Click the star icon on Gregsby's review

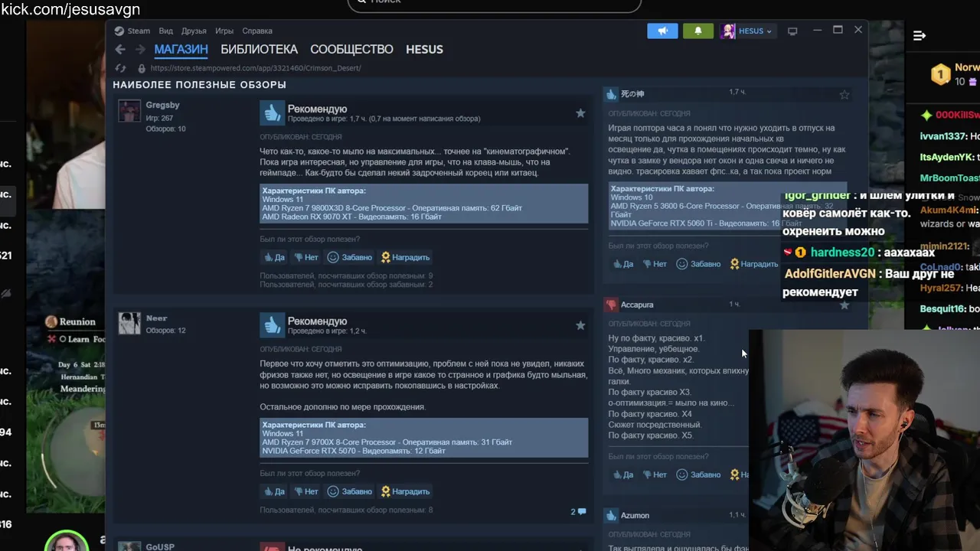(x=580, y=113)
